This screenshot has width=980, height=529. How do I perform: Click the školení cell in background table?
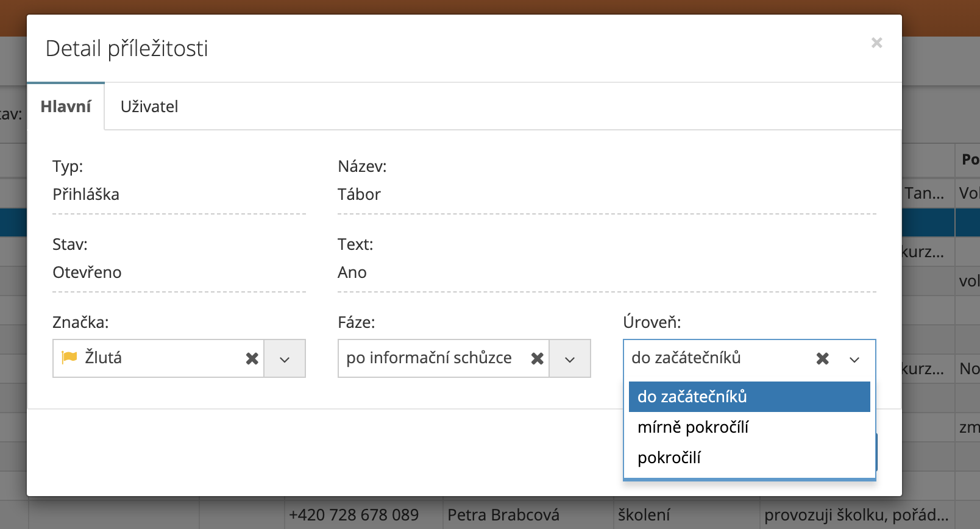[x=644, y=515]
